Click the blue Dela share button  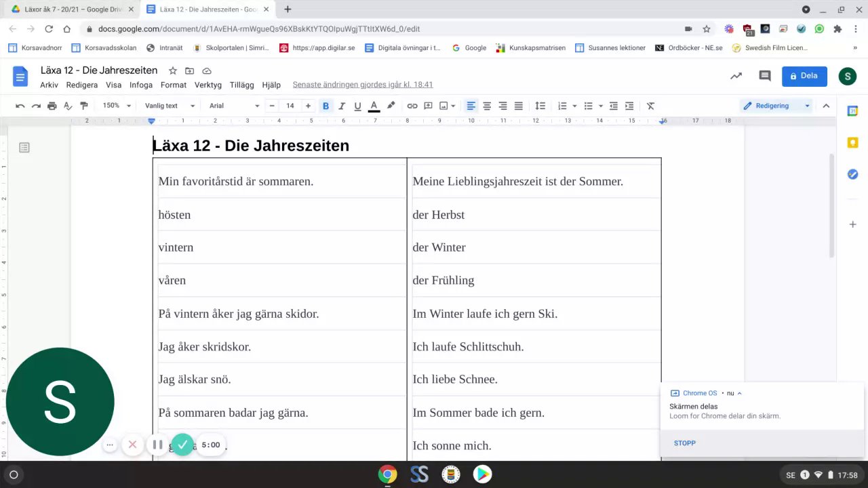point(804,76)
